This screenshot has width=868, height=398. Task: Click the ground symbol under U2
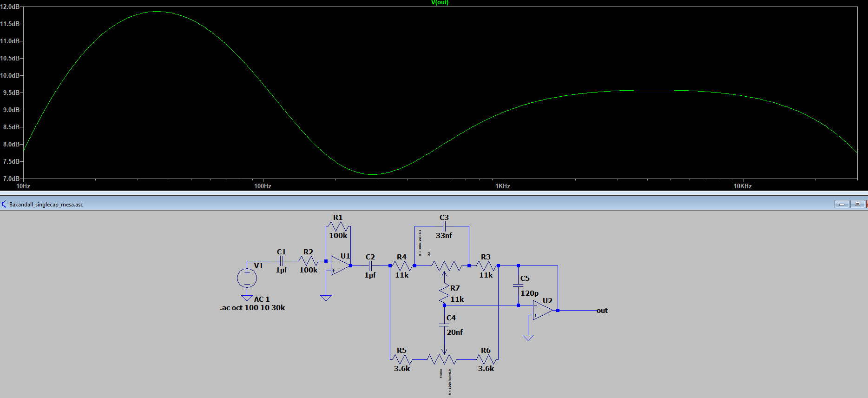click(x=528, y=338)
